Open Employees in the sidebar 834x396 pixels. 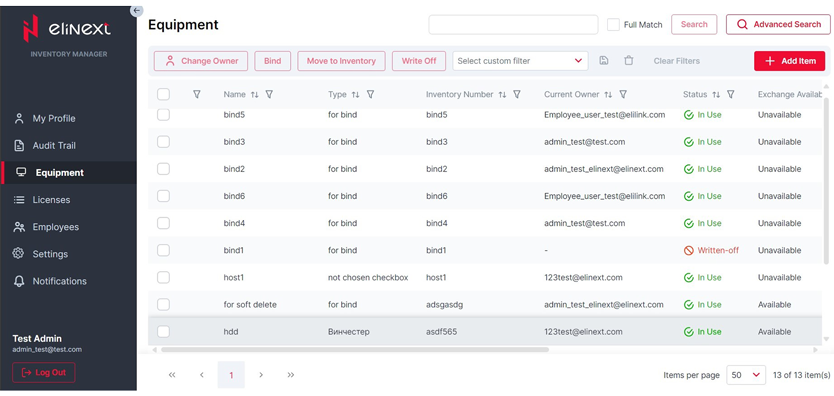(x=68, y=227)
